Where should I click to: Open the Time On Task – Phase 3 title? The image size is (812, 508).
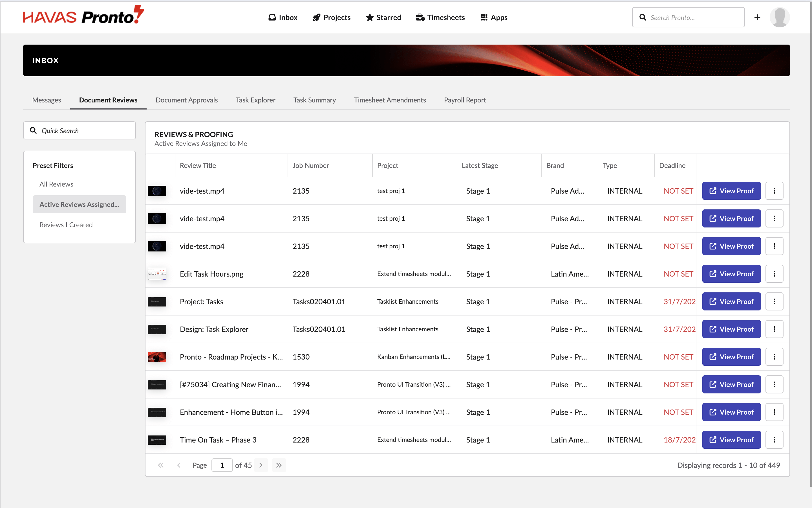[218, 440]
